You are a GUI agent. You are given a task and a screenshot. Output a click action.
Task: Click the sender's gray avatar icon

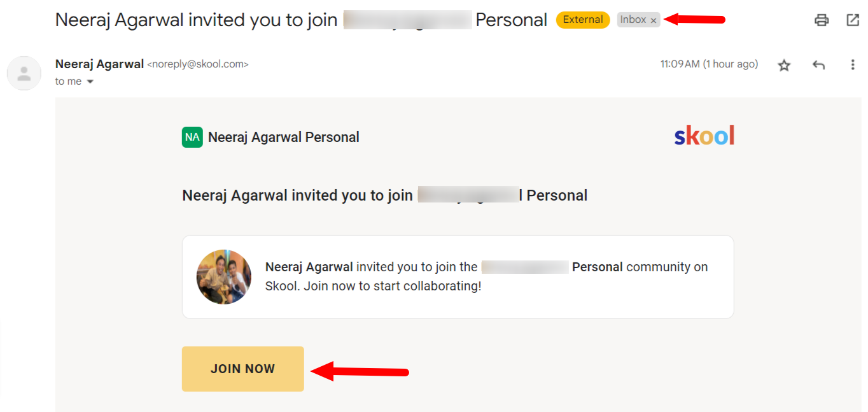tap(24, 73)
